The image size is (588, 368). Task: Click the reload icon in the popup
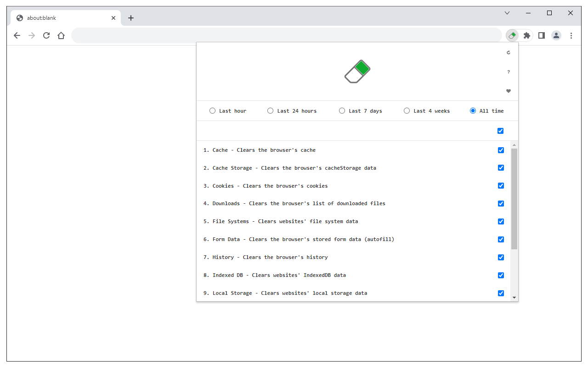[x=509, y=52]
